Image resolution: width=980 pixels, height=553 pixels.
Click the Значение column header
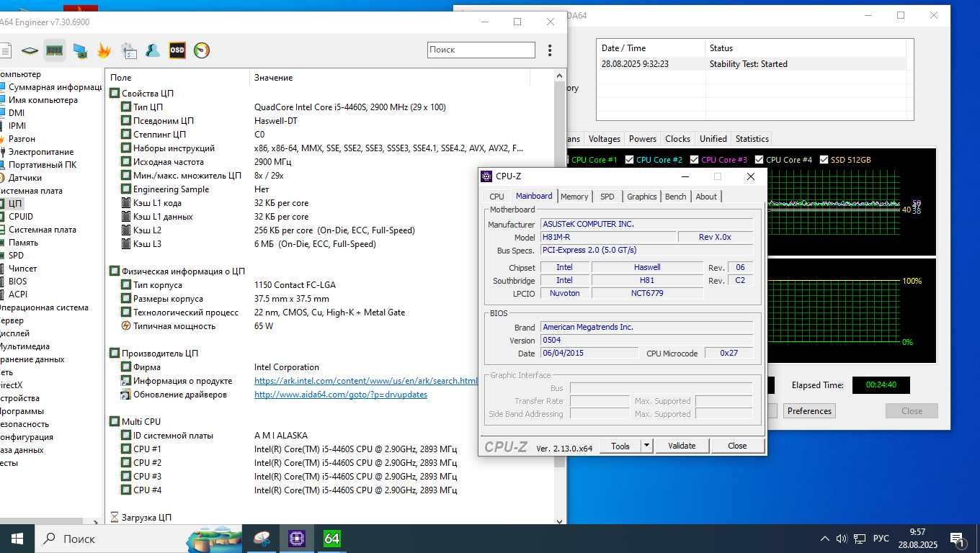click(x=389, y=77)
